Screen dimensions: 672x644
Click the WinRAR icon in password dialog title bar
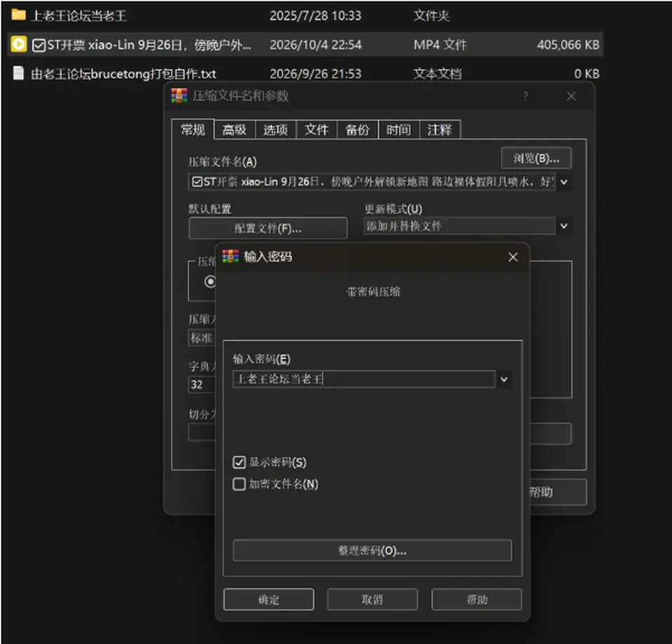230,256
